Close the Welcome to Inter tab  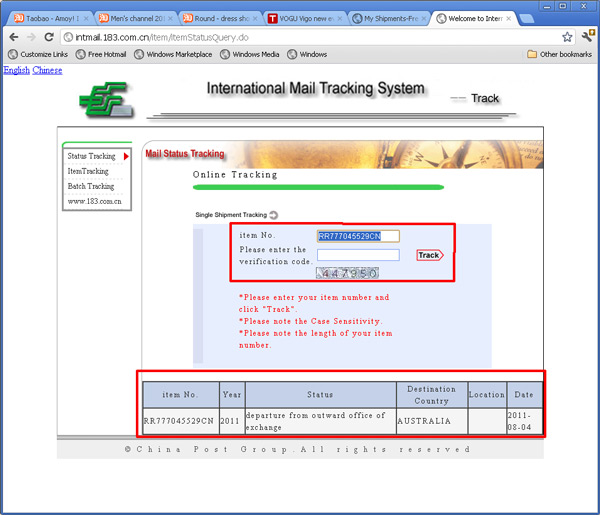508,18
